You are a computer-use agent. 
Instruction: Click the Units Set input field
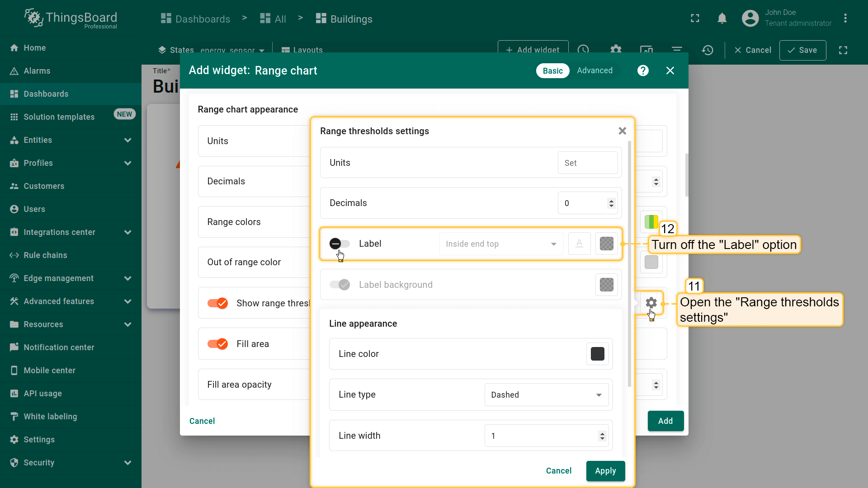point(587,163)
